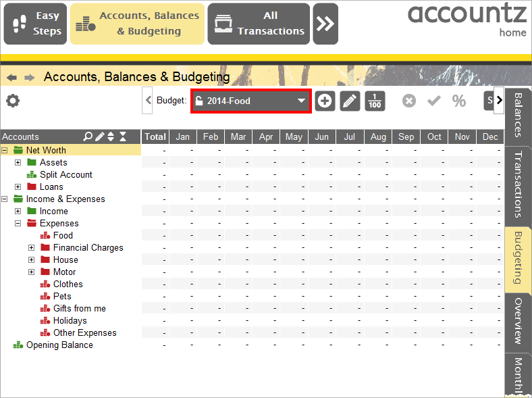Select the Opening Balance account
The width and height of the screenshot is (532, 398).
click(x=59, y=345)
